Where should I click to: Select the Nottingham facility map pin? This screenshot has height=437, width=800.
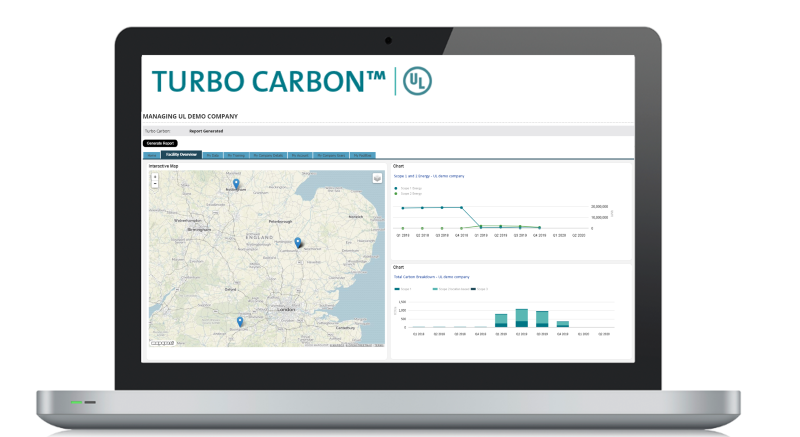(236, 184)
